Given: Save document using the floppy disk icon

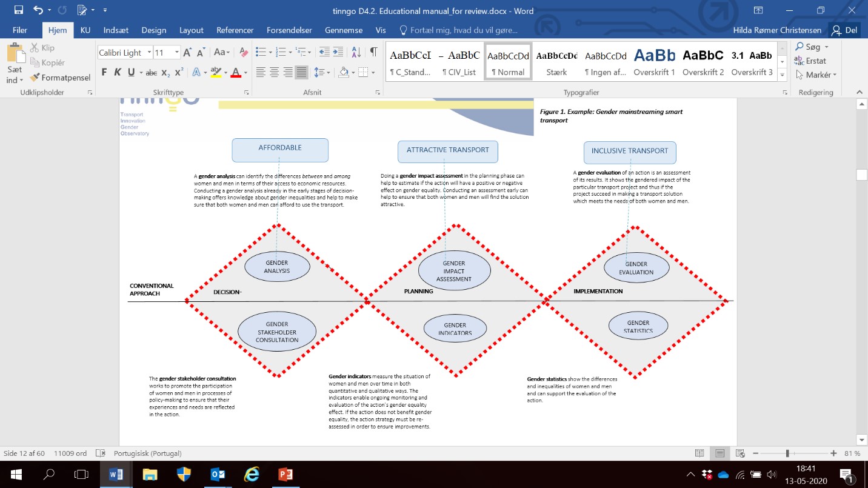Looking at the screenshot, I should (18, 10).
